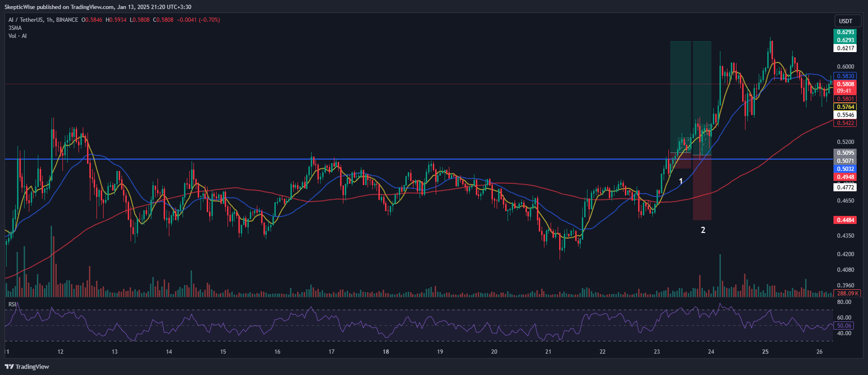Click date 19 on the time axis
The height and width of the screenshot is (375, 868).
440,352
